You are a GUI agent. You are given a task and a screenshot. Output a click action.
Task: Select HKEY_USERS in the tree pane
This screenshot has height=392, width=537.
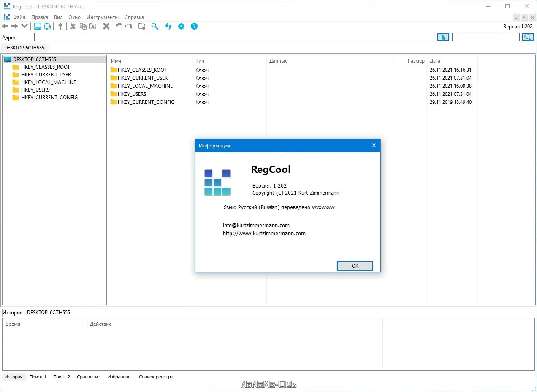(35, 90)
